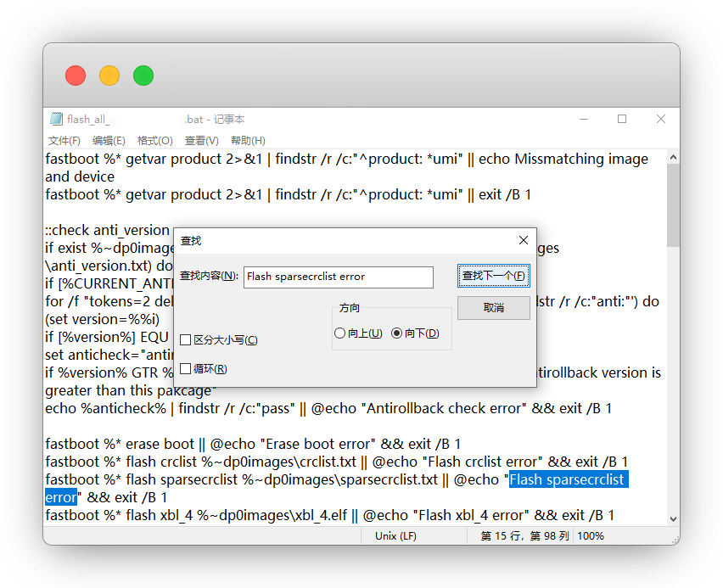
Task: Maximize the Notepad window
Action: [622, 120]
